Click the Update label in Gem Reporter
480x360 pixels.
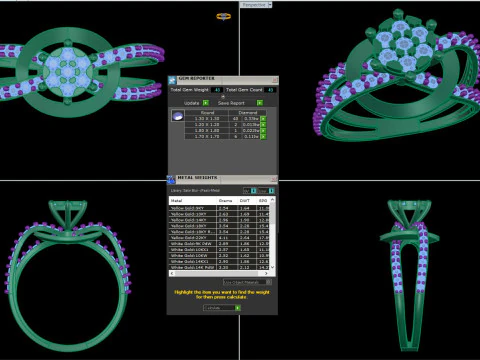point(192,103)
